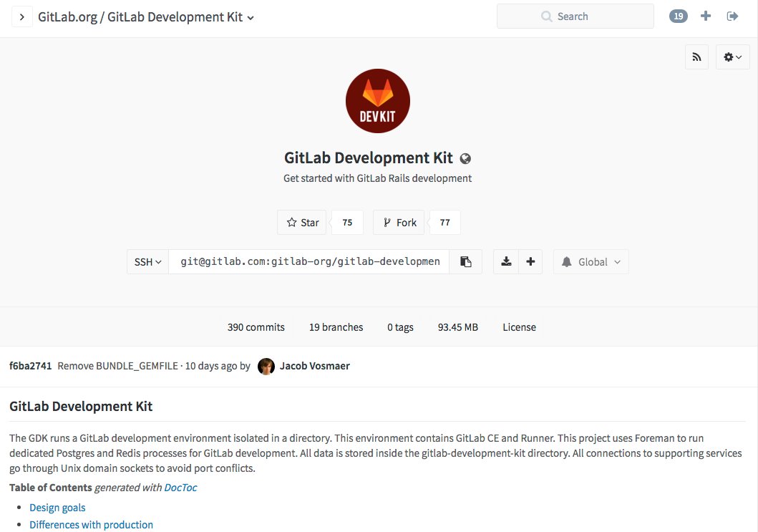Open the 19 branches link
Image resolution: width=758 pixels, height=532 pixels.
[336, 327]
